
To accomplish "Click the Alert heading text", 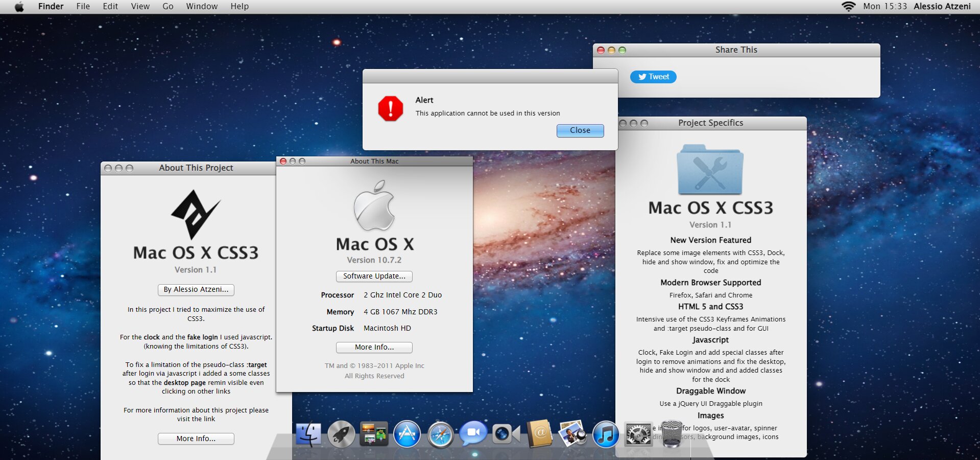I will pyautogui.click(x=424, y=100).
